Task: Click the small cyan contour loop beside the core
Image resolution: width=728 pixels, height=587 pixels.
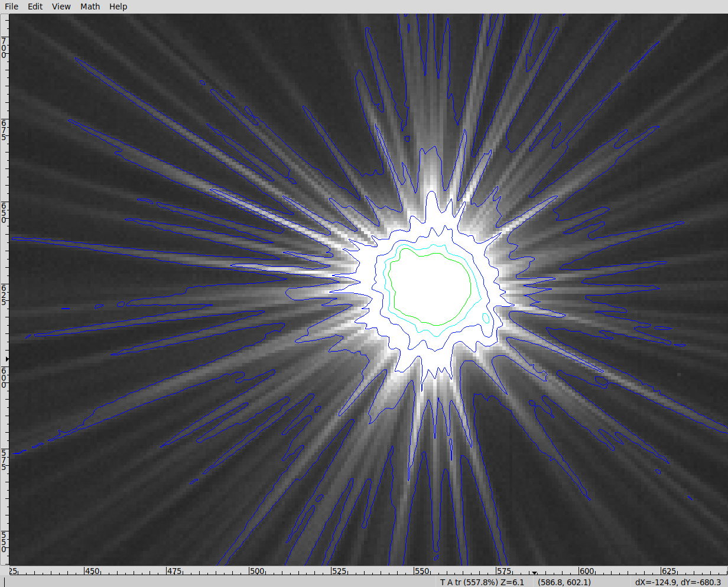Action: tap(486, 318)
